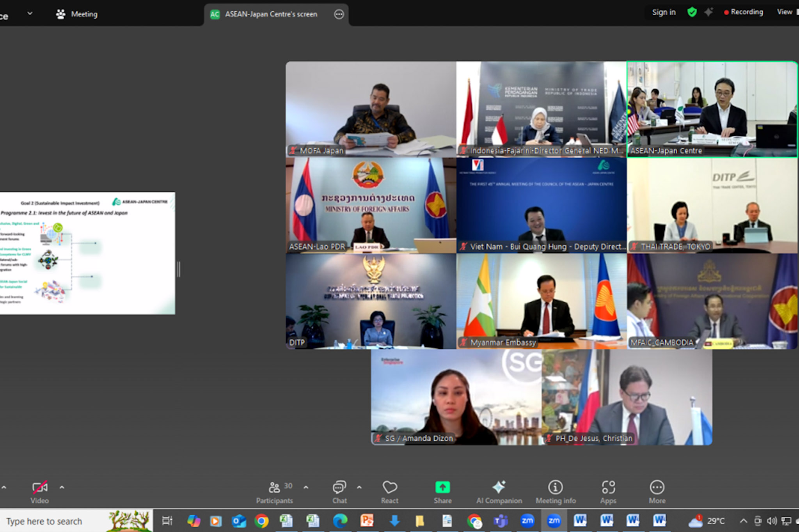This screenshot has width=799, height=532.
Task: Select the DITP video tile
Action: 371,301
